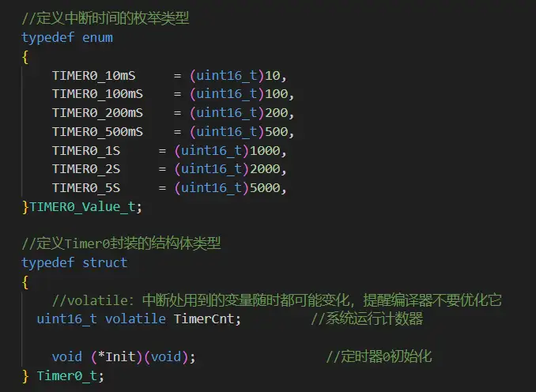
Task: Click the enumerator TIMER0_500mS
Action: 97,131
